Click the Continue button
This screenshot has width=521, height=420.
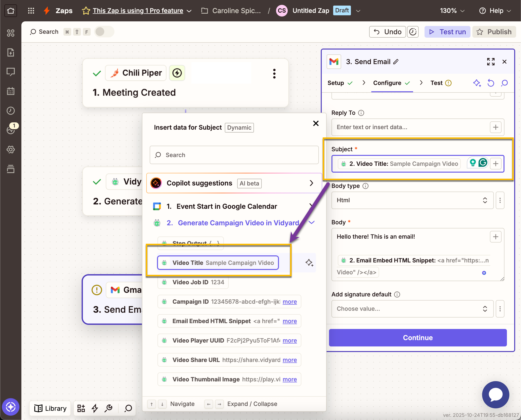(x=418, y=337)
